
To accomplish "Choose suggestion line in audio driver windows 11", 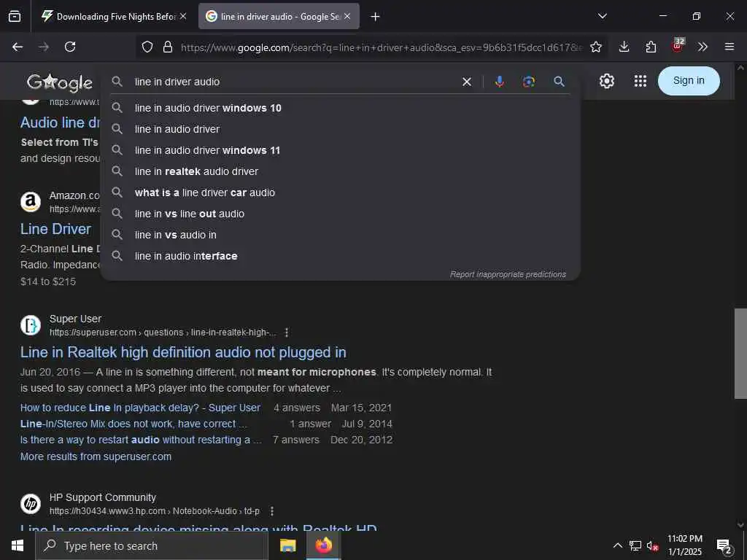I will pos(340,150).
